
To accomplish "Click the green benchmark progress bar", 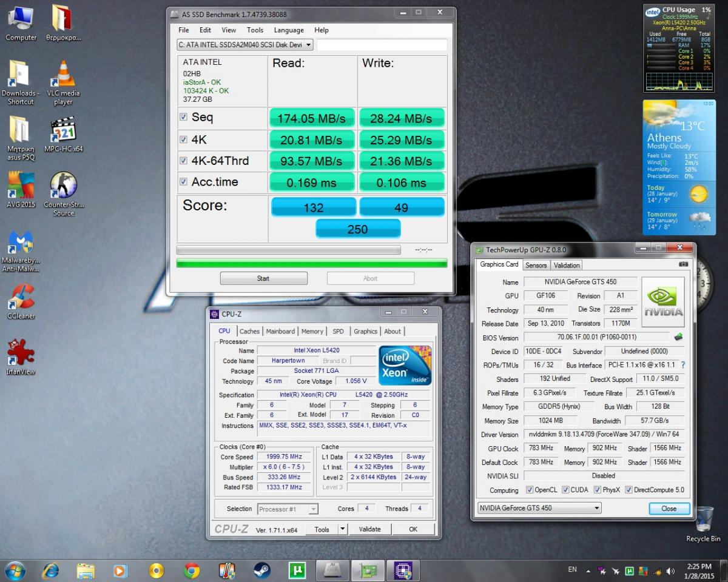I will pos(312,263).
